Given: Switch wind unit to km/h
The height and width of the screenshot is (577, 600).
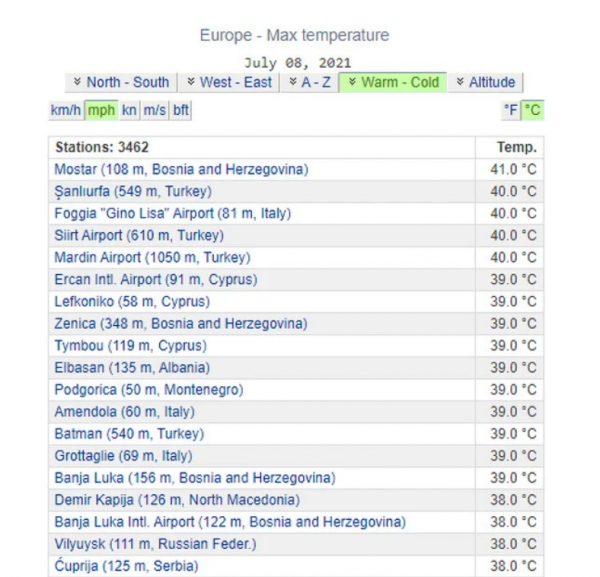Looking at the screenshot, I should click(65, 110).
